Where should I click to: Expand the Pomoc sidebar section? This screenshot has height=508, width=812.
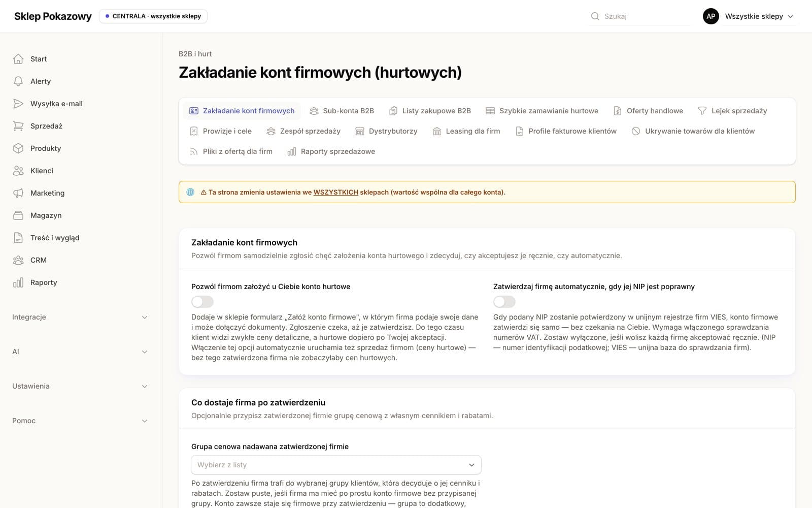pos(81,421)
